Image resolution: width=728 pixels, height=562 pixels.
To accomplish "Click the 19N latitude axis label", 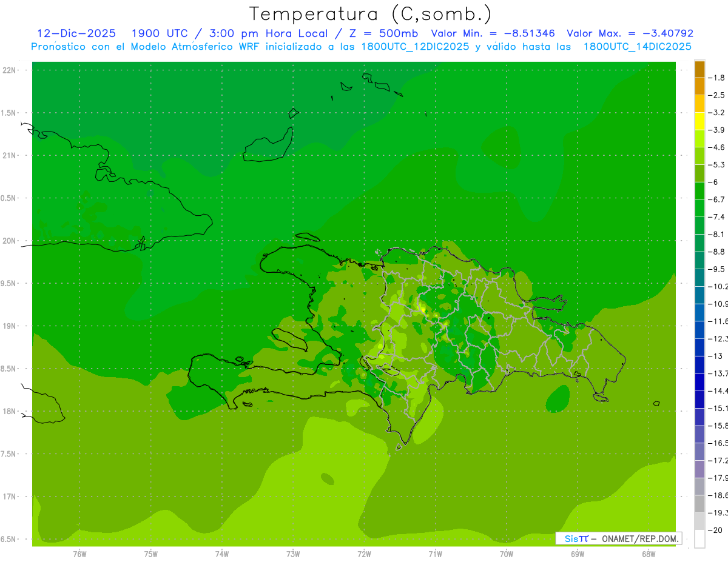I will pyautogui.click(x=9, y=326).
